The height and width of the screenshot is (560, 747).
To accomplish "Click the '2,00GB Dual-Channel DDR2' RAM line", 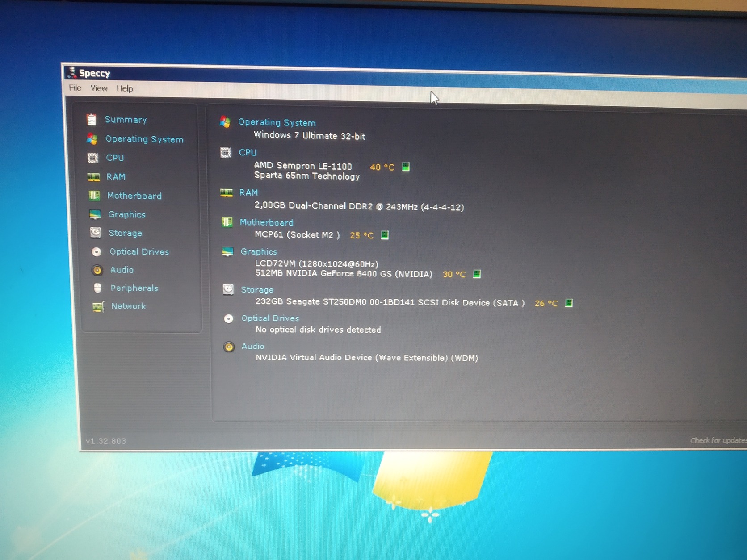I will (x=359, y=206).
